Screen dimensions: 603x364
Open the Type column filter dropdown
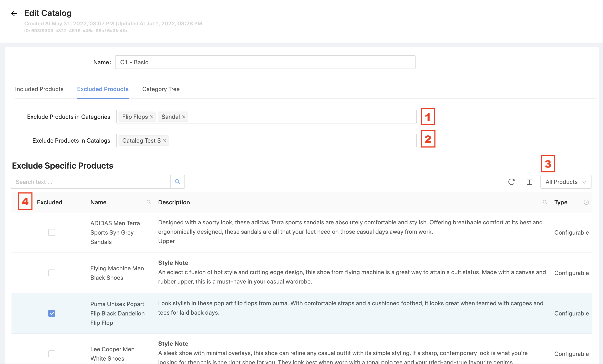(x=586, y=202)
